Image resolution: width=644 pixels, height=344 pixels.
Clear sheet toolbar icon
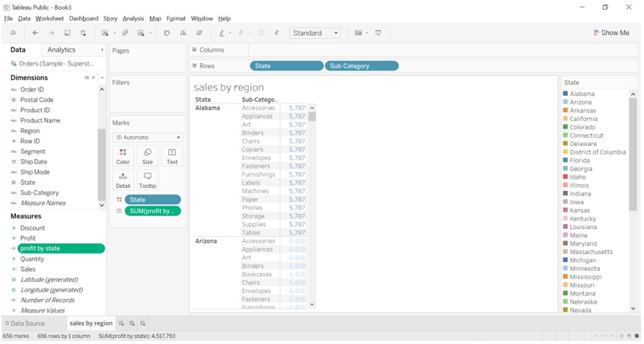pyautogui.click(x=141, y=33)
